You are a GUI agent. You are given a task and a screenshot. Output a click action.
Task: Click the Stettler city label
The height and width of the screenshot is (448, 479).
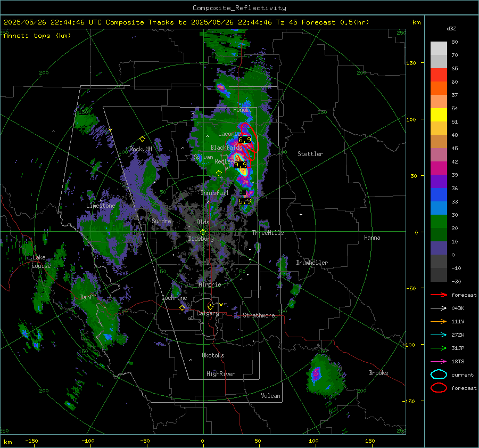pyautogui.click(x=310, y=154)
